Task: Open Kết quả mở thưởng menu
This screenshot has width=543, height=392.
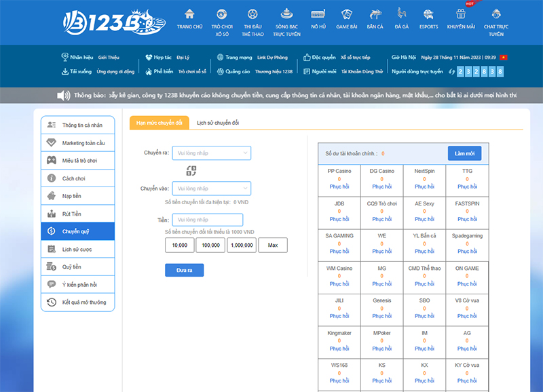Action: [78, 302]
